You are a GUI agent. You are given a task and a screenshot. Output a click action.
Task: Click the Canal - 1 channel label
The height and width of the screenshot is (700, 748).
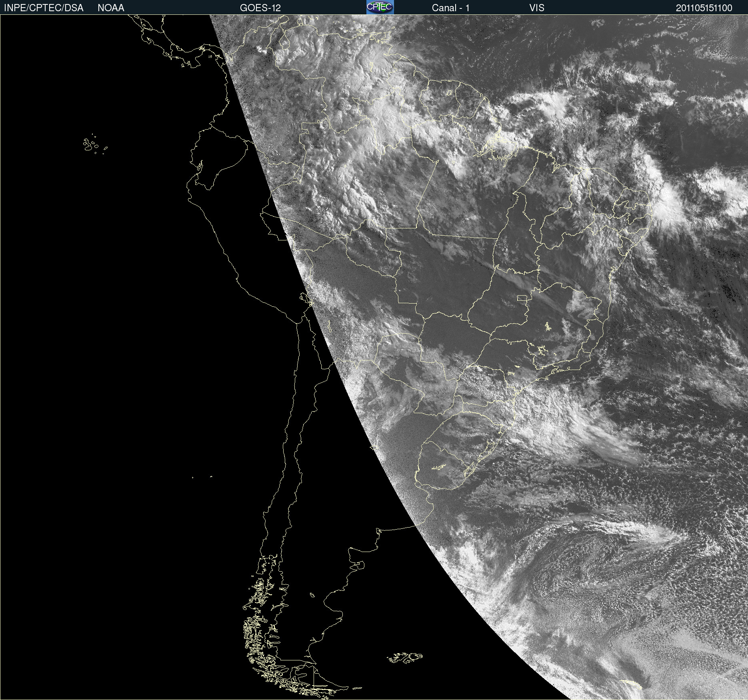pos(451,8)
